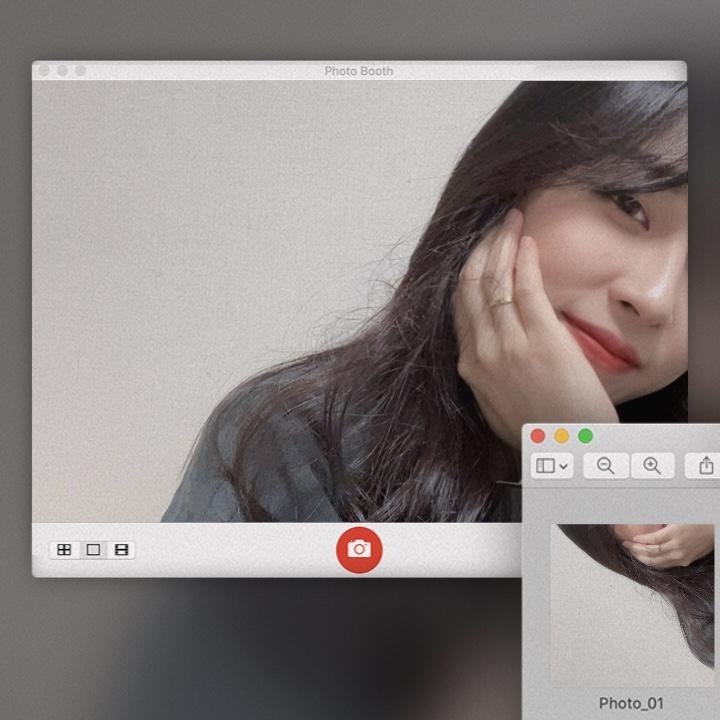
Task: Zoom out in the Preview window
Action: (x=606, y=466)
